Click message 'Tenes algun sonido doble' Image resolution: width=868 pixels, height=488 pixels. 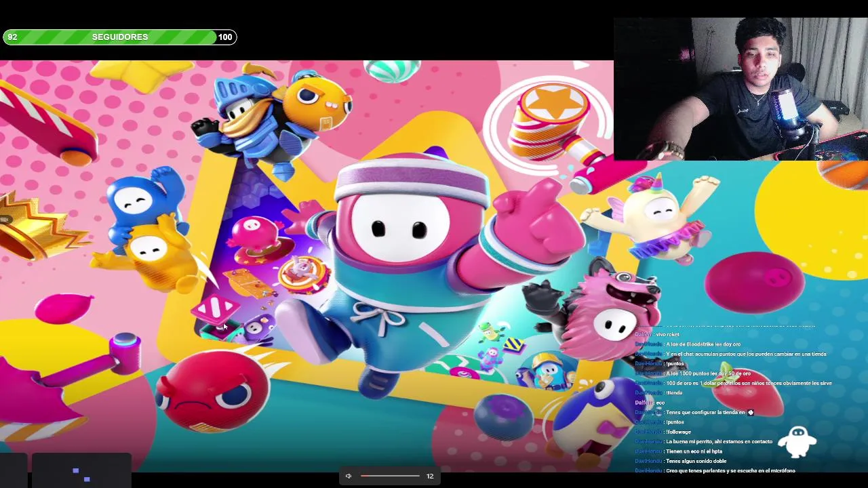tap(696, 461)
